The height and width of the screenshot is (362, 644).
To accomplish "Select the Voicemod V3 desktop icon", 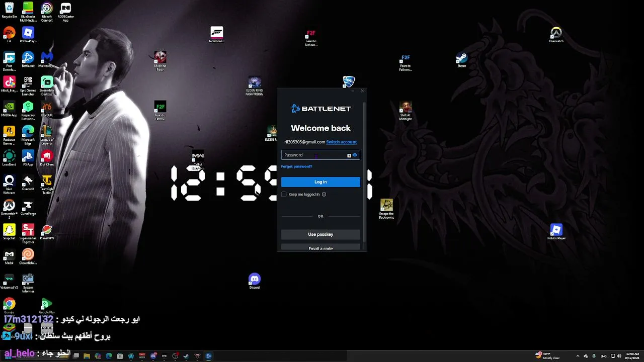I will (9, 281).
